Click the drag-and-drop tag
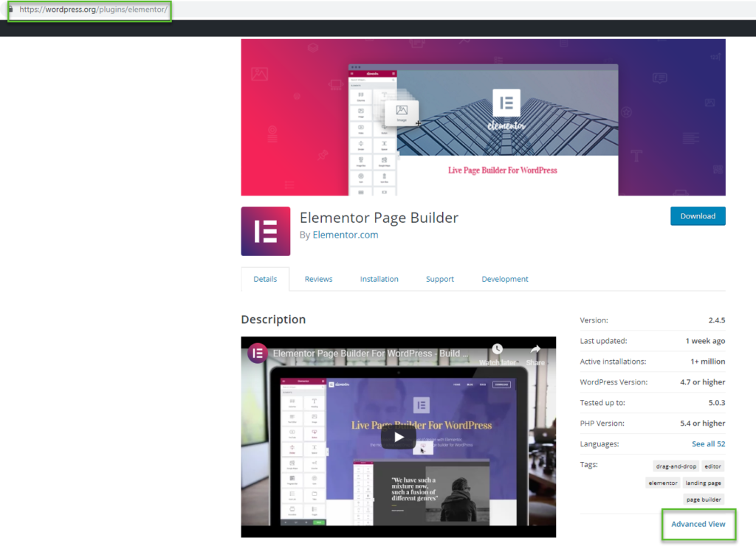This screenshot has width=756, height=549. coord(676,466)
